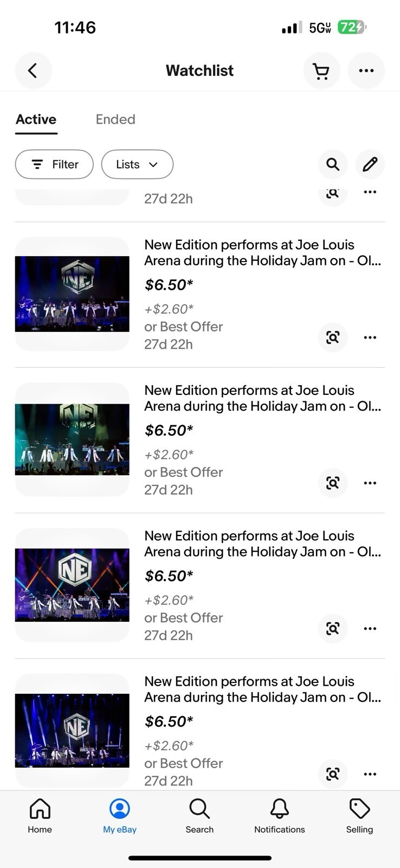The height and width of the screenshot is (868, 400).
Task: Open the Selling tab
Action: [x=359, y=815]
